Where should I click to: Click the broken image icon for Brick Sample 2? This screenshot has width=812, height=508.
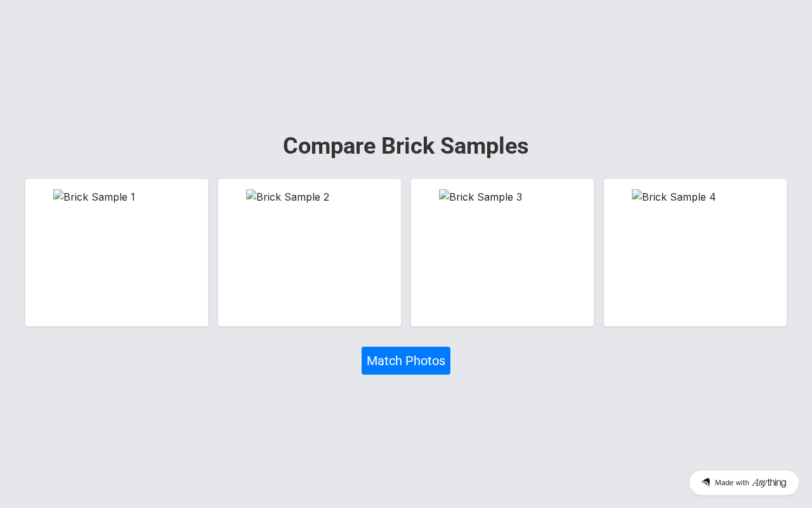[x=251, y=197]
